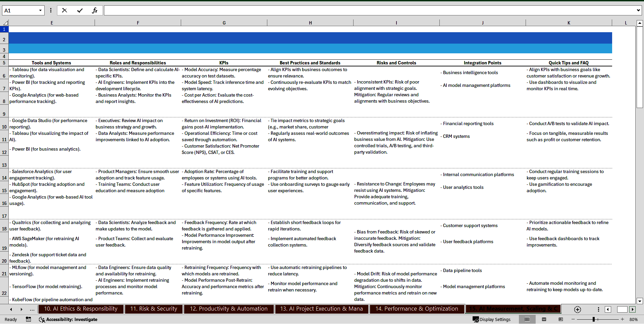
Task: Switch to the 11. Risk & Security tab
Action: [153, 309]
